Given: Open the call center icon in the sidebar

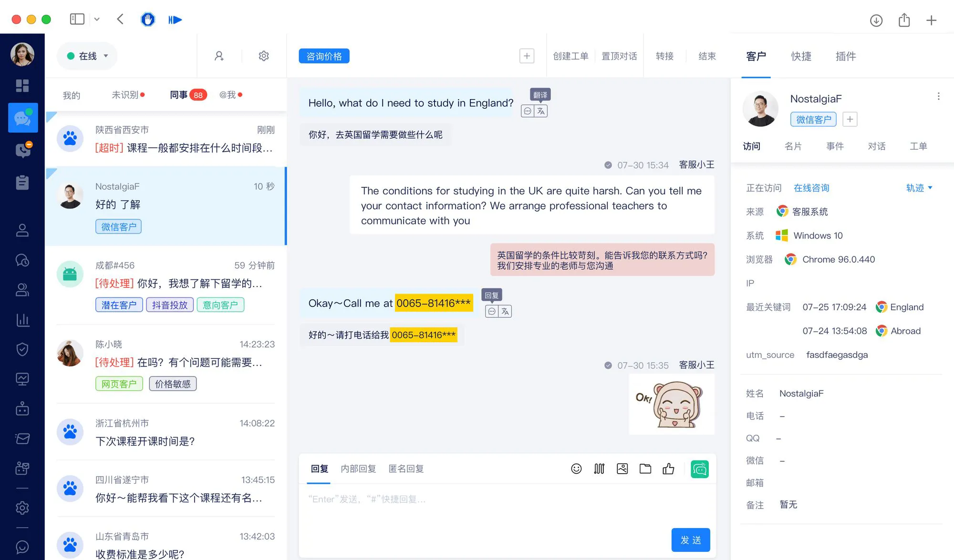Looking at the screenshot, I should (x=22, y=151).
